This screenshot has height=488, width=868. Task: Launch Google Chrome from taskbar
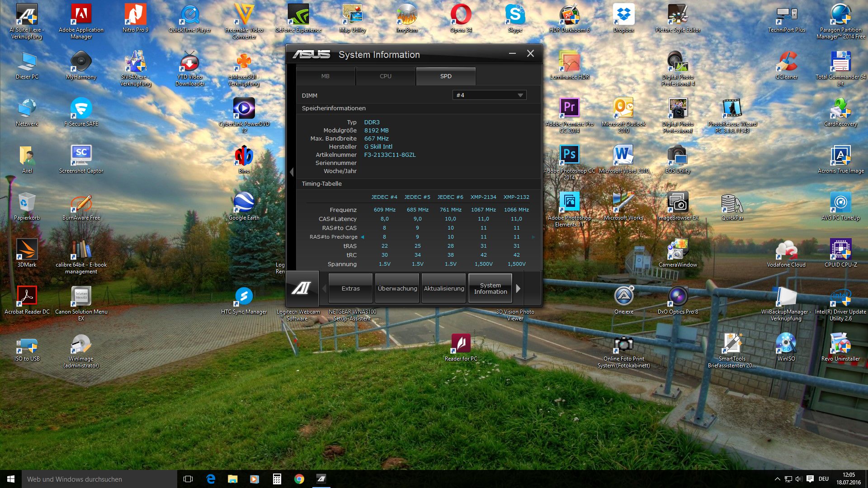(x=299, y=479)
